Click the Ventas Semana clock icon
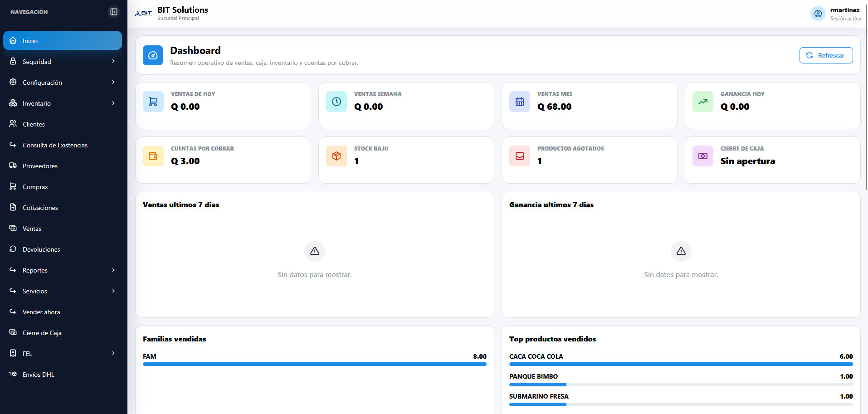This screenshot has width=868, height=414. tap(336, 102)
